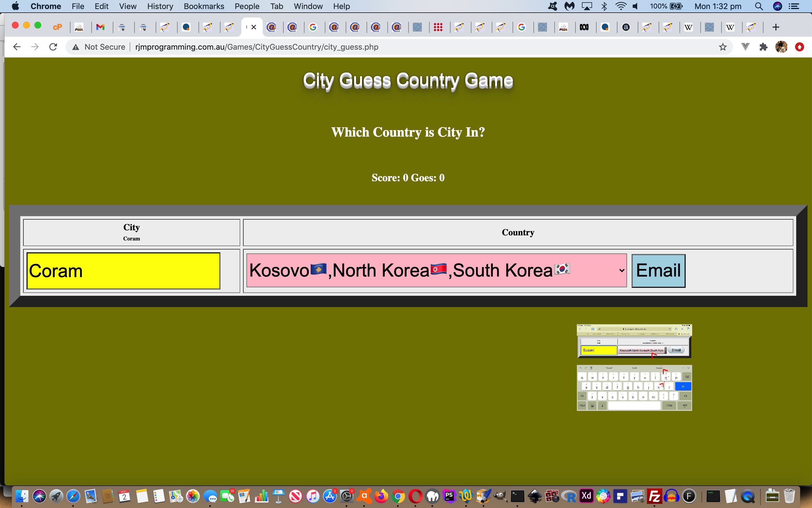Click the address bar URL
This screenshot has height=508, width=812.
257,47
